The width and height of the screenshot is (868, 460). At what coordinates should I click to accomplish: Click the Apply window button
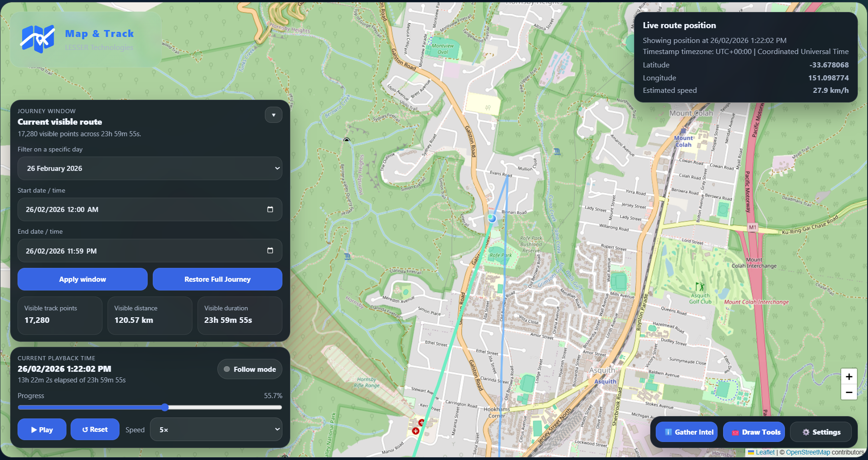[82, 279]
